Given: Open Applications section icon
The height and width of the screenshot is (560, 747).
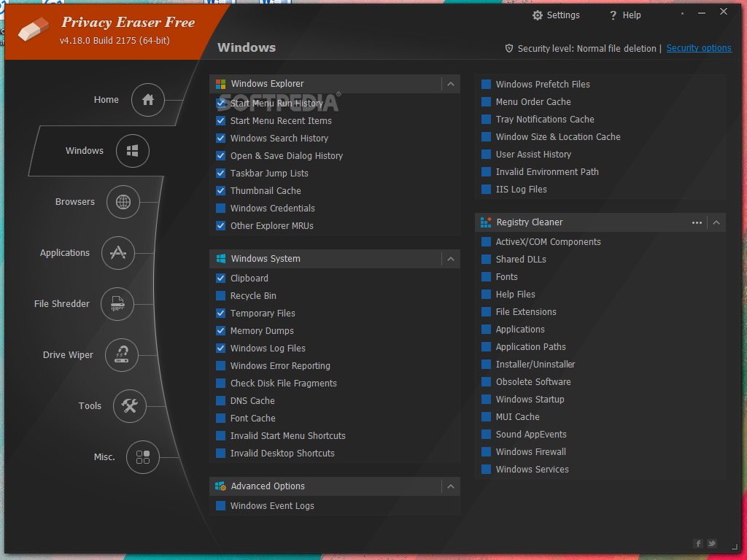Looking at the screenshot, I should [118, 253].
